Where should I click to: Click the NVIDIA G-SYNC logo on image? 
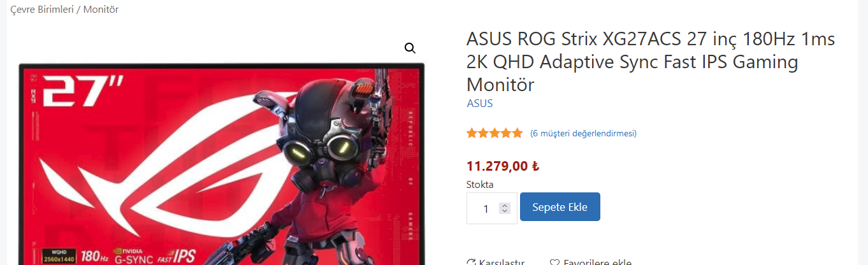[133, 256]
